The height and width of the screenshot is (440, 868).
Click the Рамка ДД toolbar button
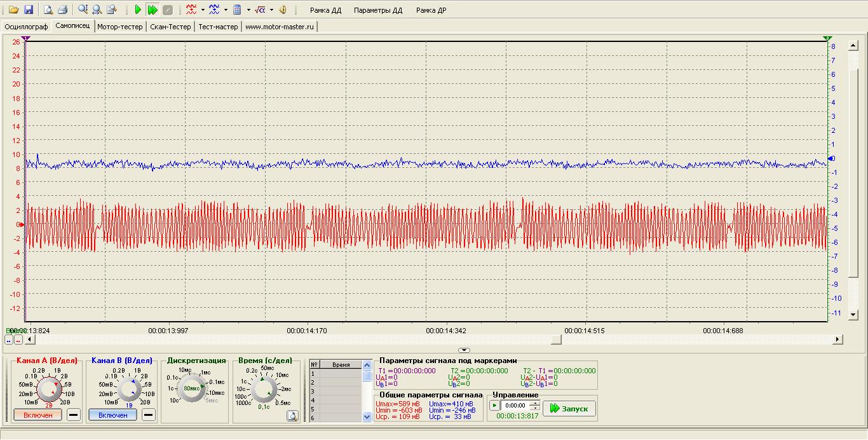coord(325,10)
